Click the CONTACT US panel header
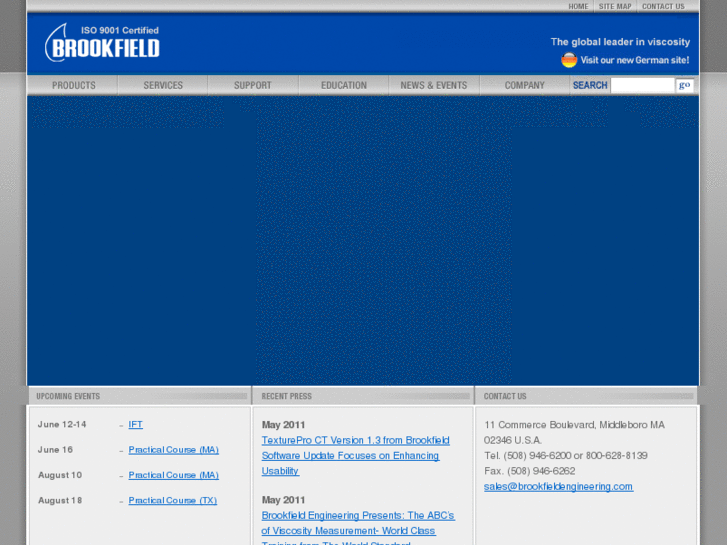727x545 pixels. tap(505, 396)
